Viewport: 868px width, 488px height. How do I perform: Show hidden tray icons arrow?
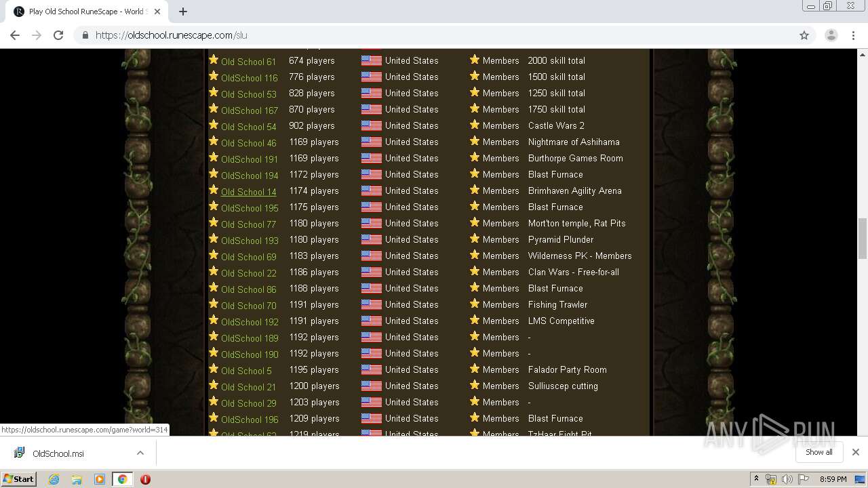coord(756,479)
